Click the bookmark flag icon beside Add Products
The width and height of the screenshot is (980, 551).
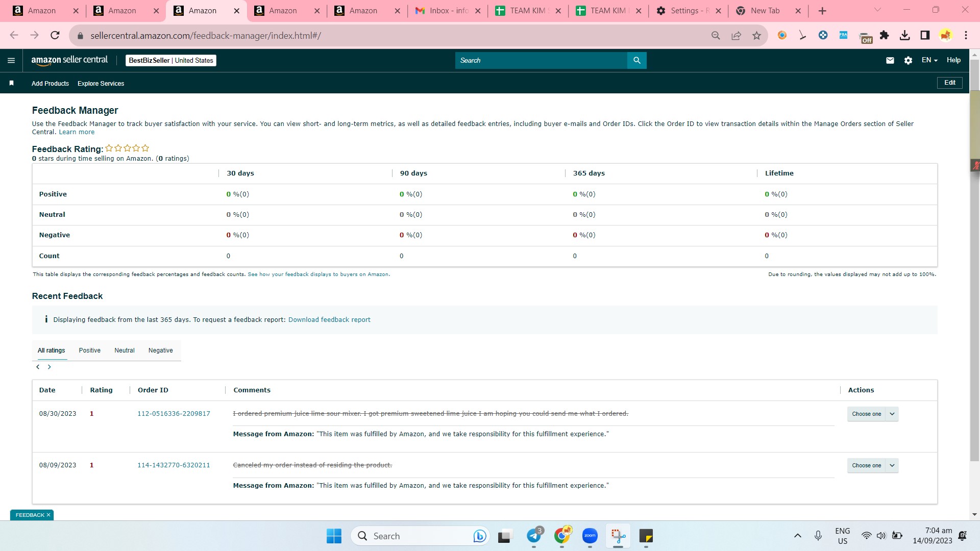[x=11, y=83]
